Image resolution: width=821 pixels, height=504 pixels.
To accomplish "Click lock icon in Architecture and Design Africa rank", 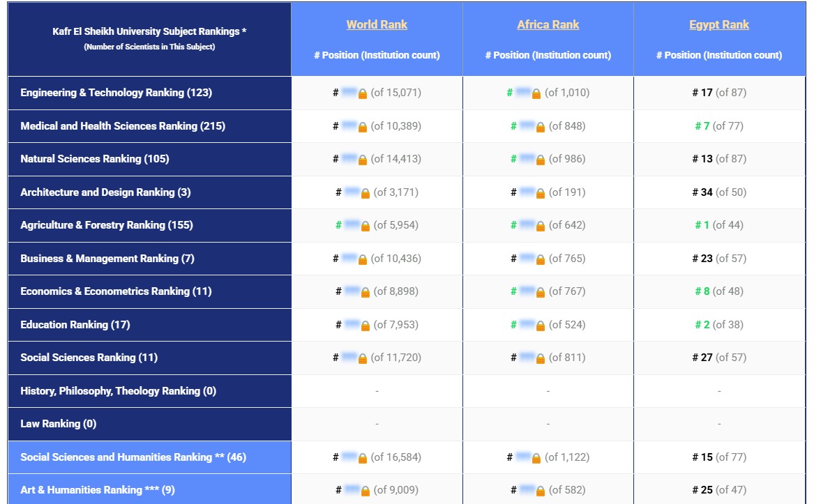I will point(540,193).
